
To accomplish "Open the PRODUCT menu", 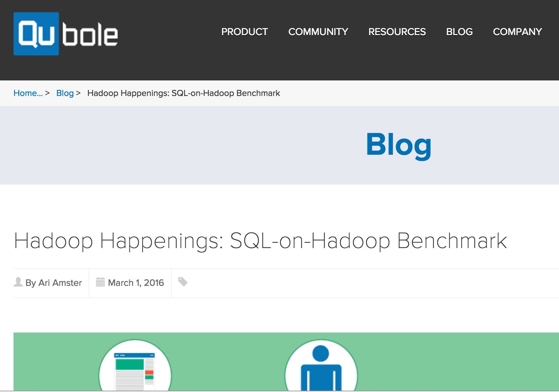I will tap(244, 32).
